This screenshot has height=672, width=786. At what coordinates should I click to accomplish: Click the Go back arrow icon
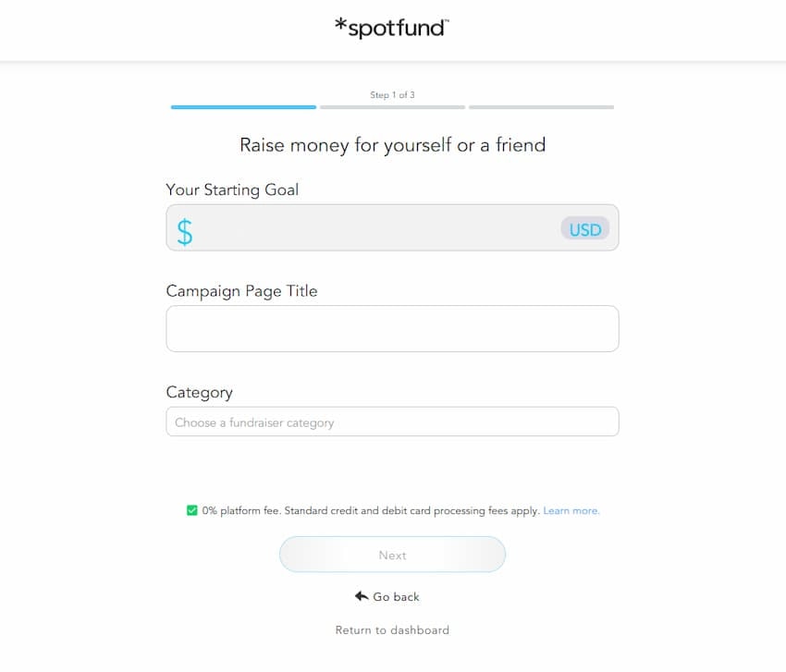(362, 596)
